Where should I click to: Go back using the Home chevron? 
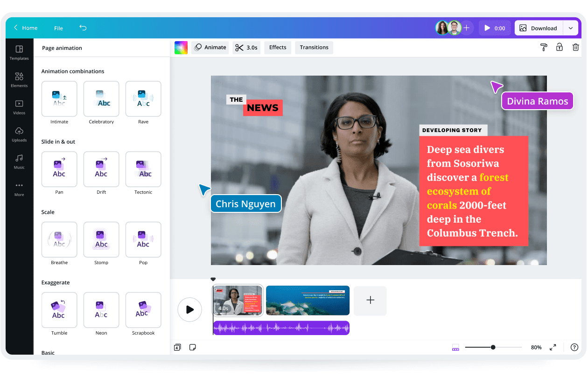(16, 28)
